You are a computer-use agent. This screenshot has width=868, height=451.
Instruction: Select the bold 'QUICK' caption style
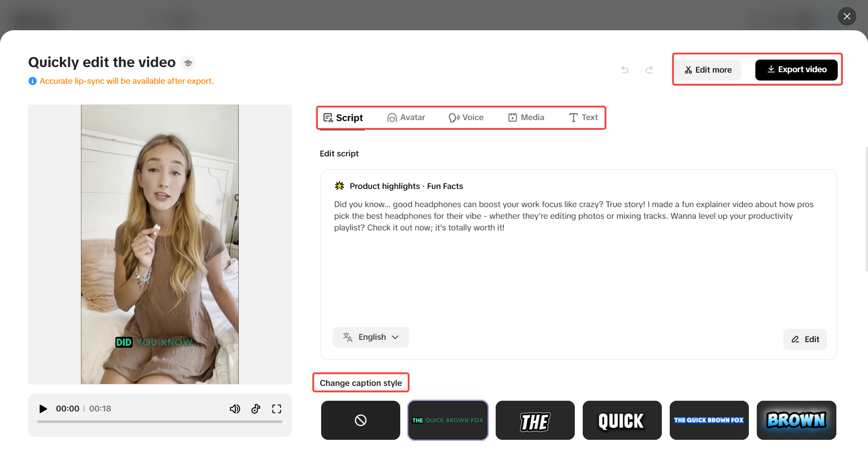622,420
